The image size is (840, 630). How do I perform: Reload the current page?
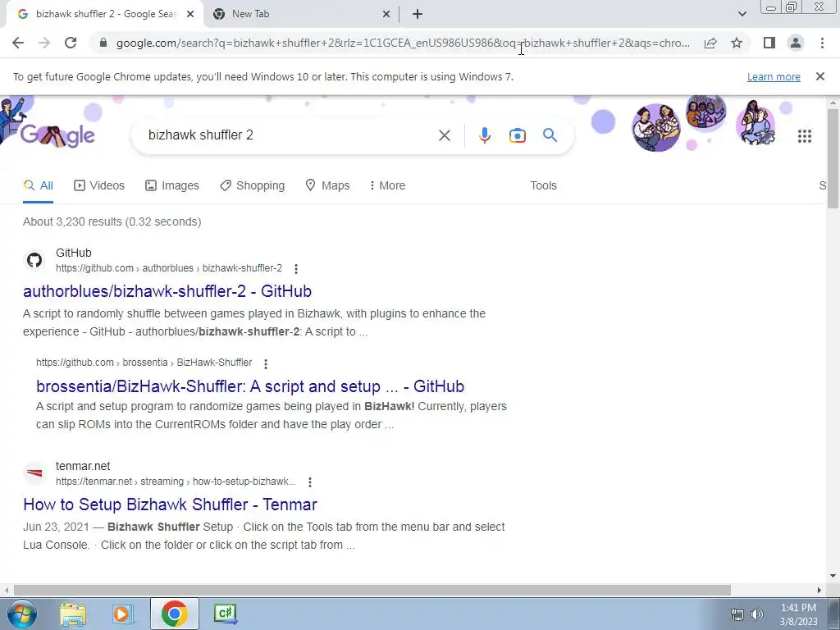[x=71, y=43]
